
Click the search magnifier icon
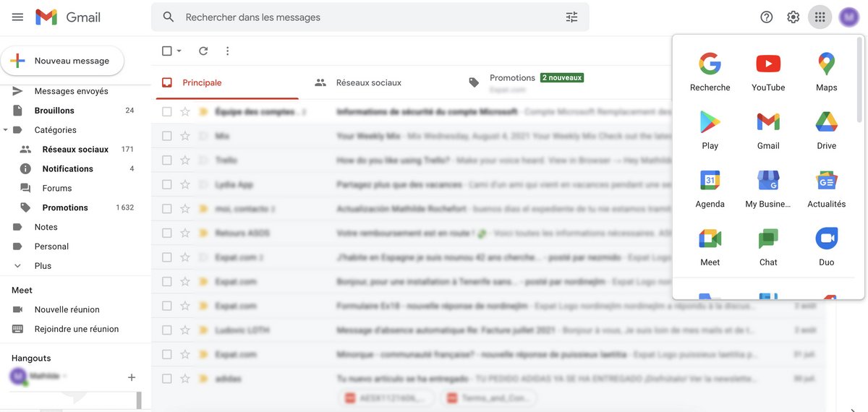(x=169, y=17)
